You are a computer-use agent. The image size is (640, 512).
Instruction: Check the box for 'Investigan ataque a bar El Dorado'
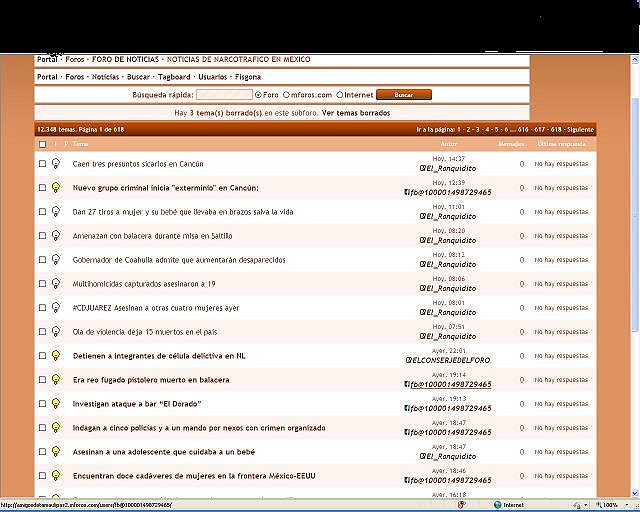click(x=42, y=404)
